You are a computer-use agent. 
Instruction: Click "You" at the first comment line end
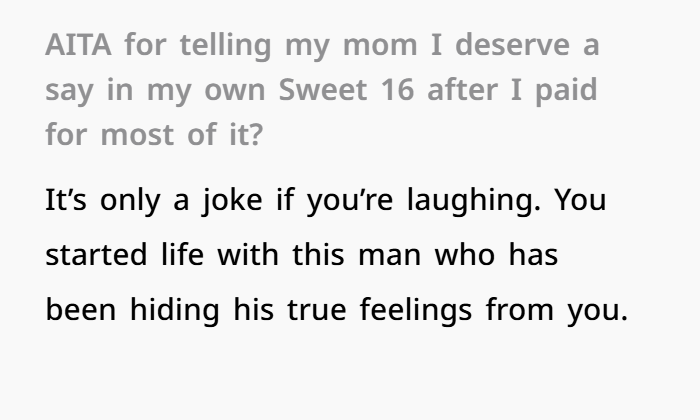coord(580,200)
